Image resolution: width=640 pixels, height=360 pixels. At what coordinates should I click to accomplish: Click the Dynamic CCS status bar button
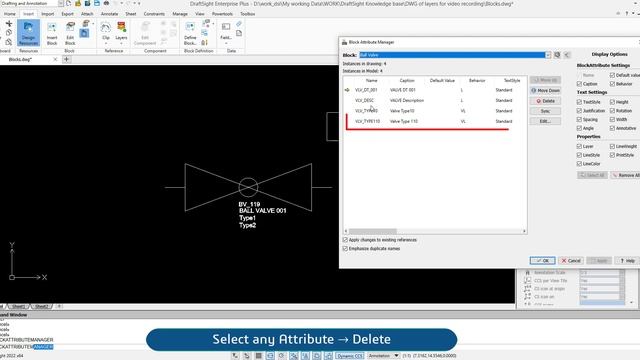350,356
